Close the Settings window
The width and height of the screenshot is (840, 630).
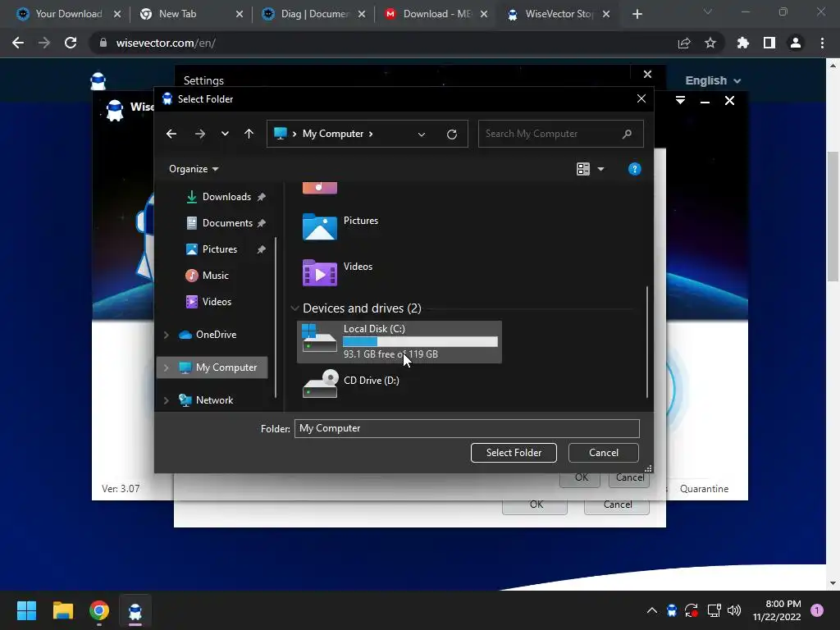[x=647, y=75]
